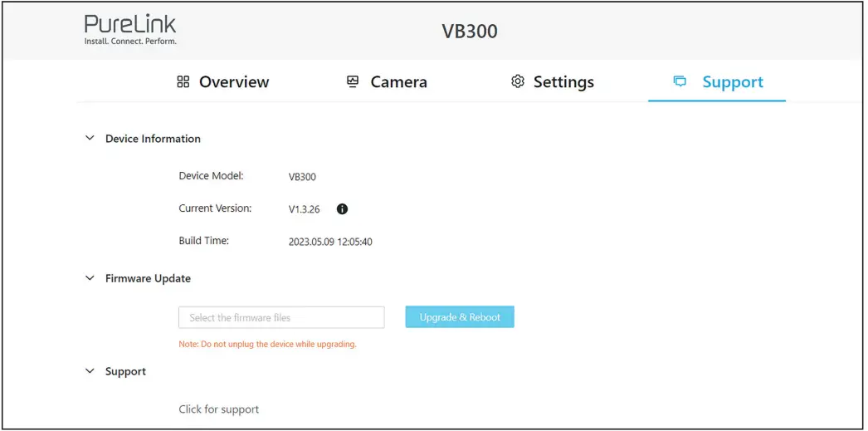Go to the Settings tab
This screenshot has height=431, width=868.
563,82
